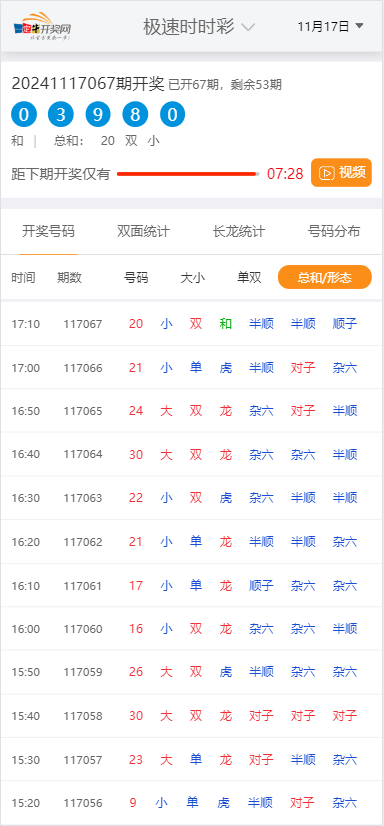Open the 极速时时彩 lottery dropdown
This screenshot has height=826, width=384.
point(199,27)
